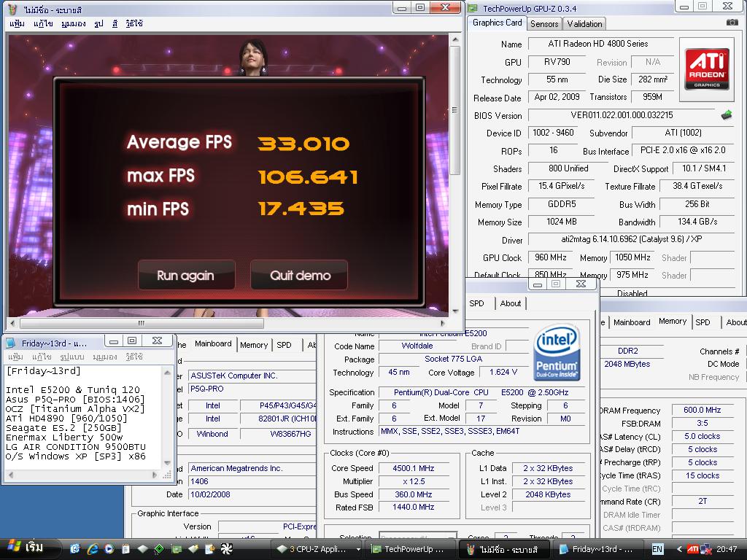Viewport: 747px width, 560px height.
Task: Click the EN language bar indicator
Action: [x=657, y=549]
